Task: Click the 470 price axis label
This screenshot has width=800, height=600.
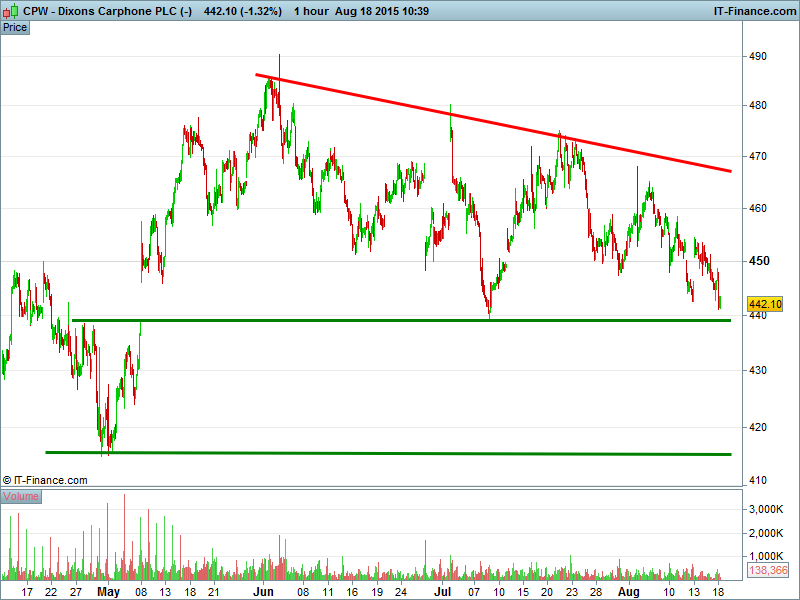Action: pos(758,157)
